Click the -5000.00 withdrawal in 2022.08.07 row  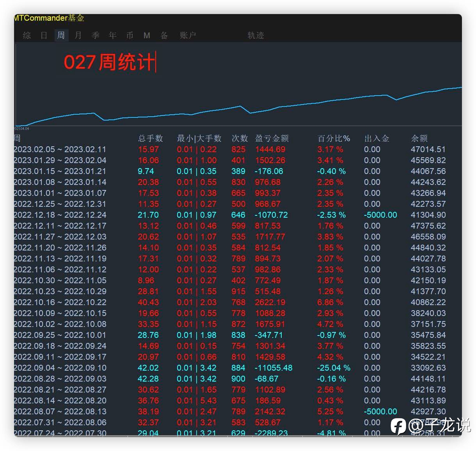[x=380, y=411]
